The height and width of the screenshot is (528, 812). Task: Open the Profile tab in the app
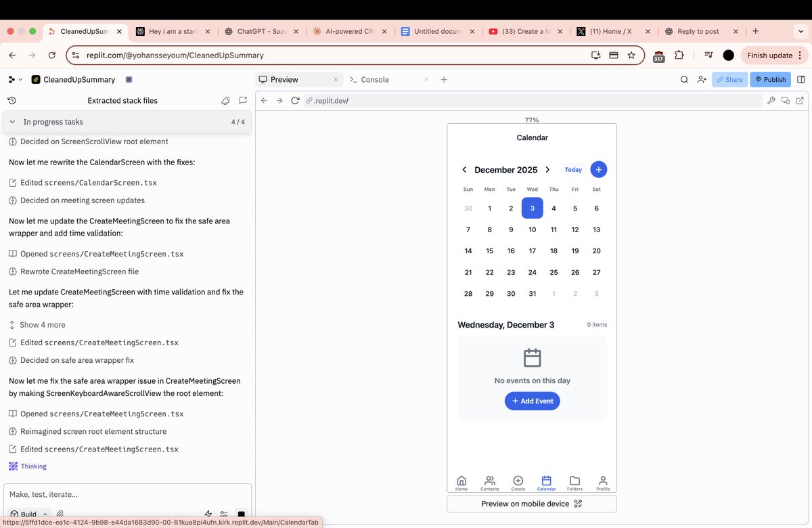coord(603,482)
